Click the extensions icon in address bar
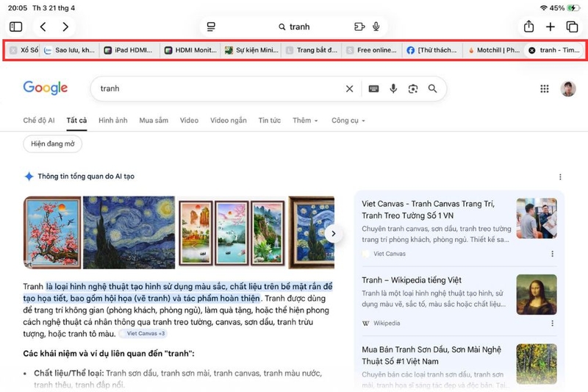588x392 pixels. pos(359,26)
